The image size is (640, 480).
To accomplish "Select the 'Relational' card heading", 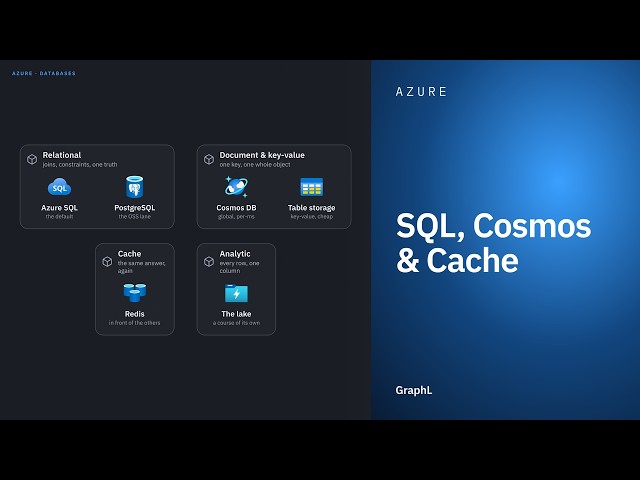I will [62, 155].
